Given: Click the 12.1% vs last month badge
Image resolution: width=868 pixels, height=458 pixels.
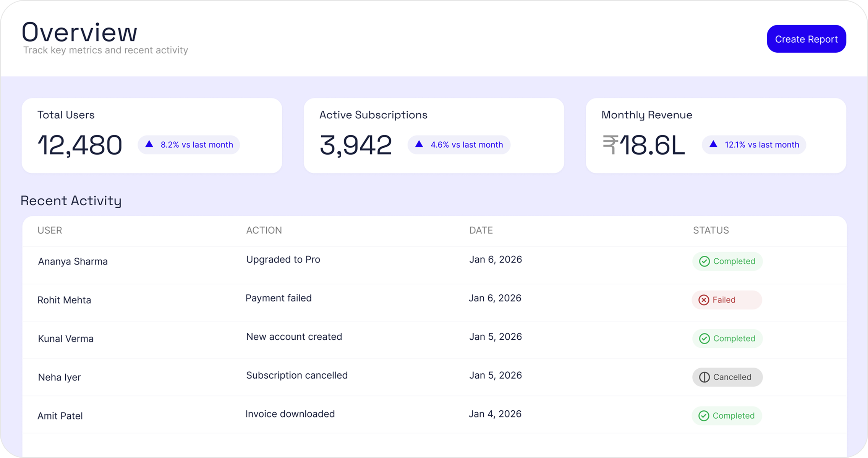Looking at the screenshot, I should pyautogui.click(x=754, y=145).
